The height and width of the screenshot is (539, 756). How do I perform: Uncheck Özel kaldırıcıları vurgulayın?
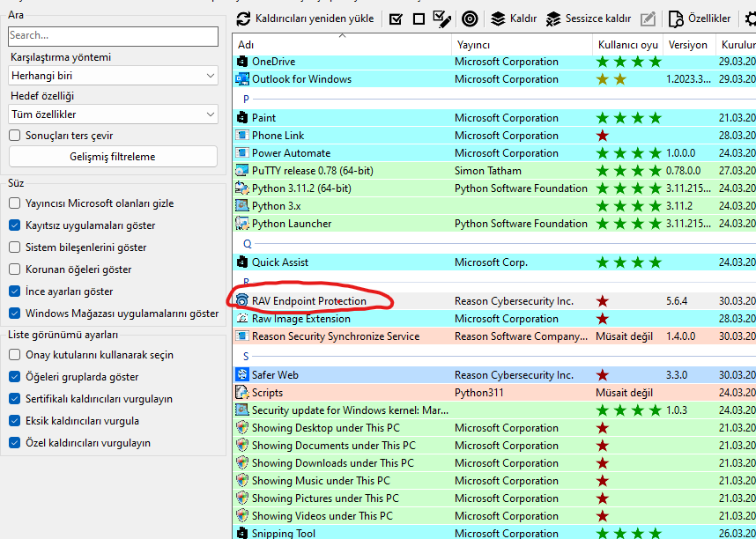[14, 443]
